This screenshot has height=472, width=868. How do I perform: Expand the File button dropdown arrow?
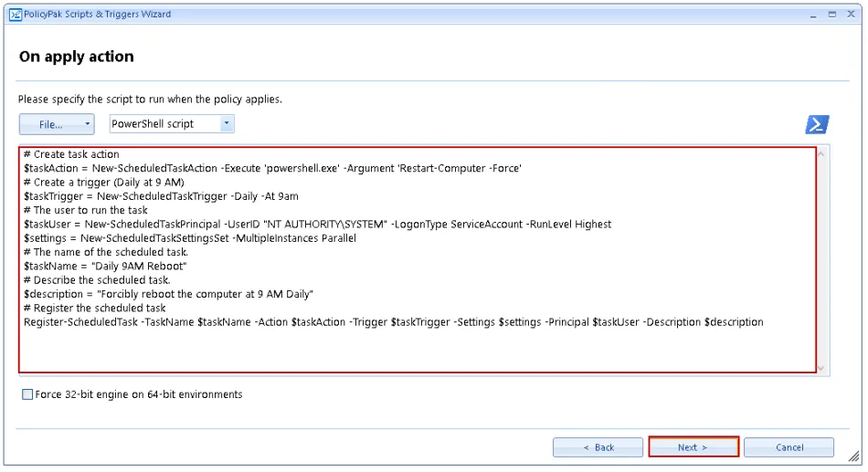(x=88, y=124)
